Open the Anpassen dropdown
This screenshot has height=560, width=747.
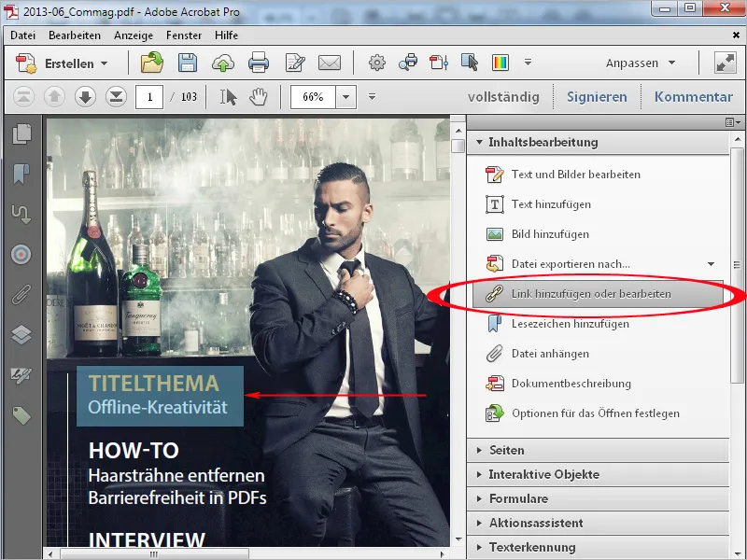click(641, 63)
